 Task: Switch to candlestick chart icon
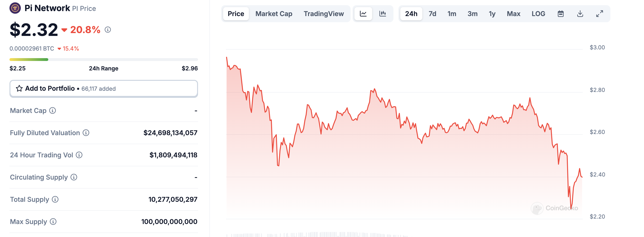tap(383, 14)
